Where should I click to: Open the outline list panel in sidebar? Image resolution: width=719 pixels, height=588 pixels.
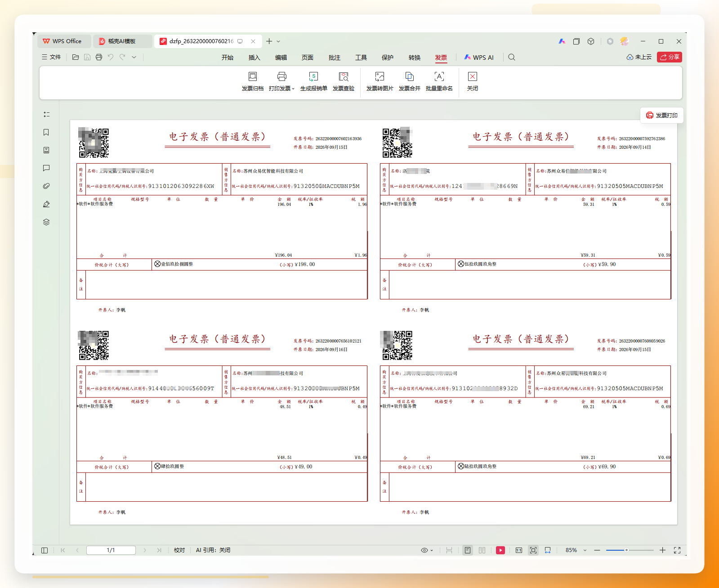[46, 115]
